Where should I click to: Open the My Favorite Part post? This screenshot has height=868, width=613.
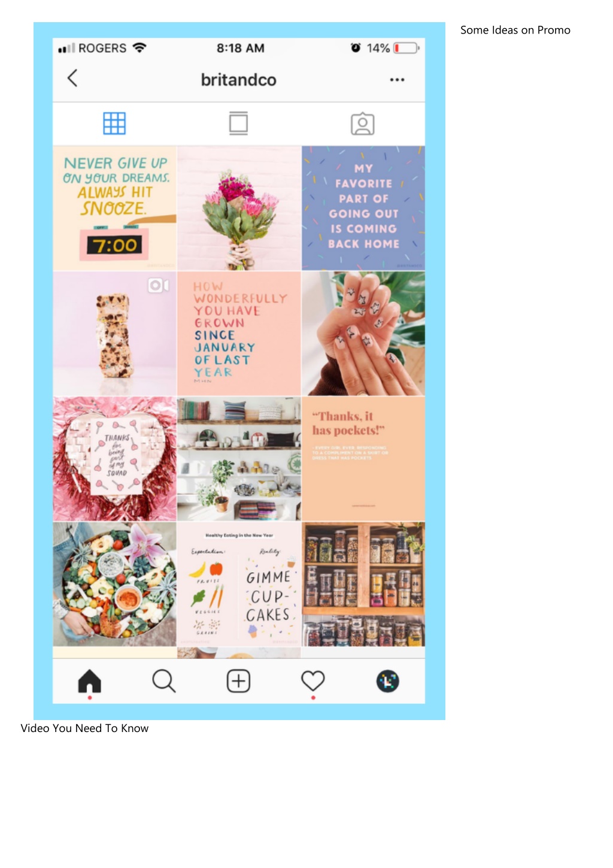click(x=363, y=208)
